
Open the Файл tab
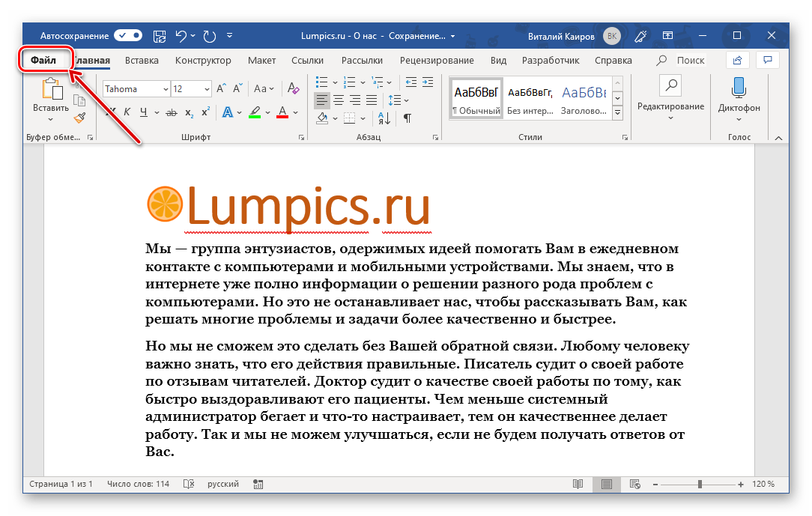[43, 60]
